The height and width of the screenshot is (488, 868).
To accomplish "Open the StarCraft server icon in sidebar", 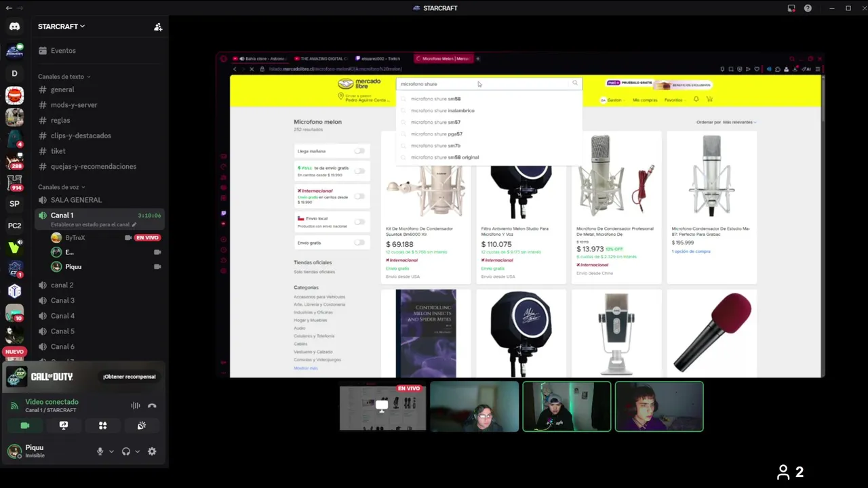I will point(14,51).
